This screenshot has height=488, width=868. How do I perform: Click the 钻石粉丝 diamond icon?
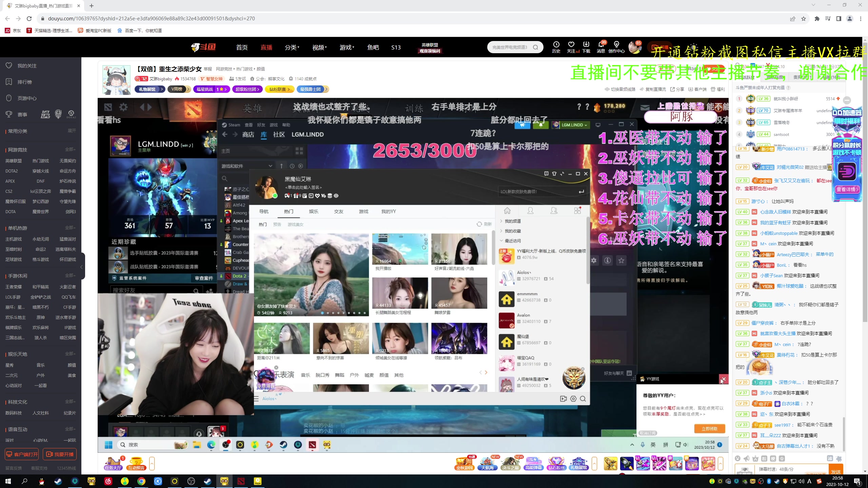(556, 463)
